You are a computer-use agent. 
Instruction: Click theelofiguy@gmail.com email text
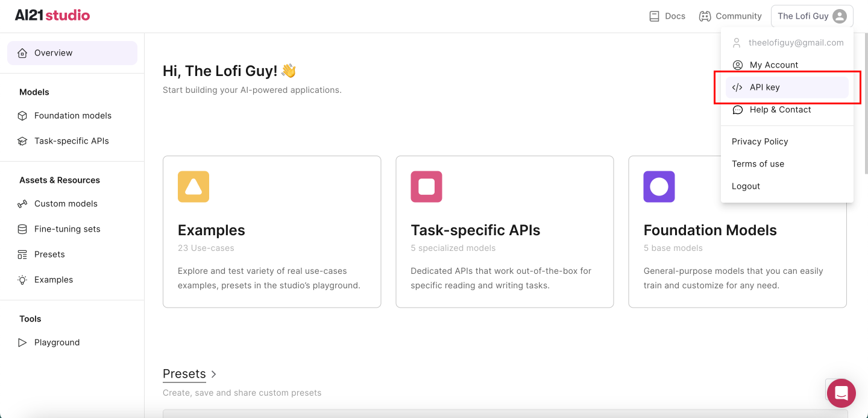pos(796,43)
